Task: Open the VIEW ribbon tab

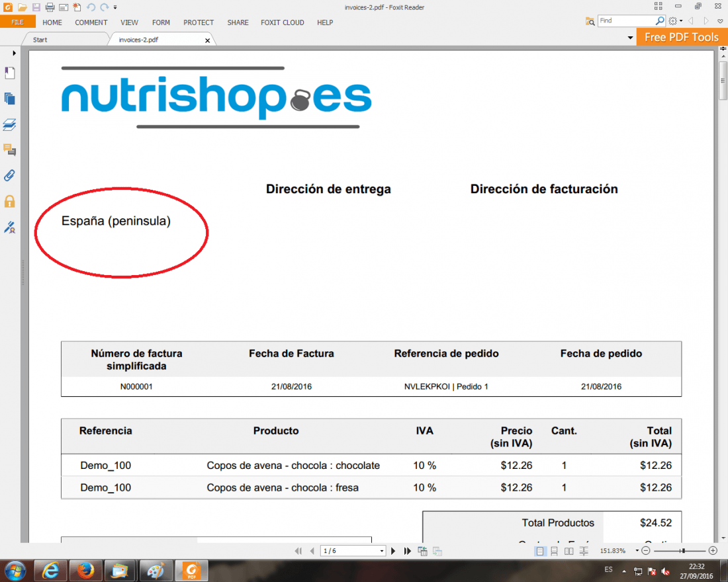Action: click(x=130, y=22)
